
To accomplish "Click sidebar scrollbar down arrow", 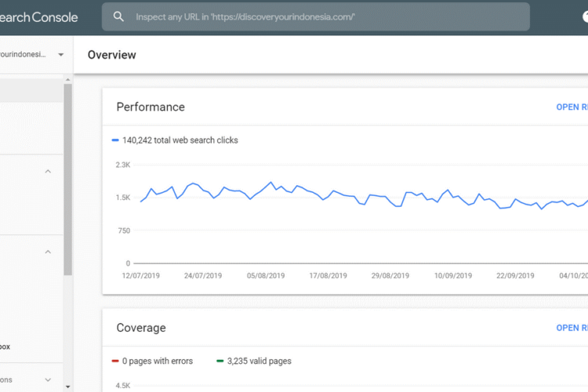I will [x=68, y=387].
